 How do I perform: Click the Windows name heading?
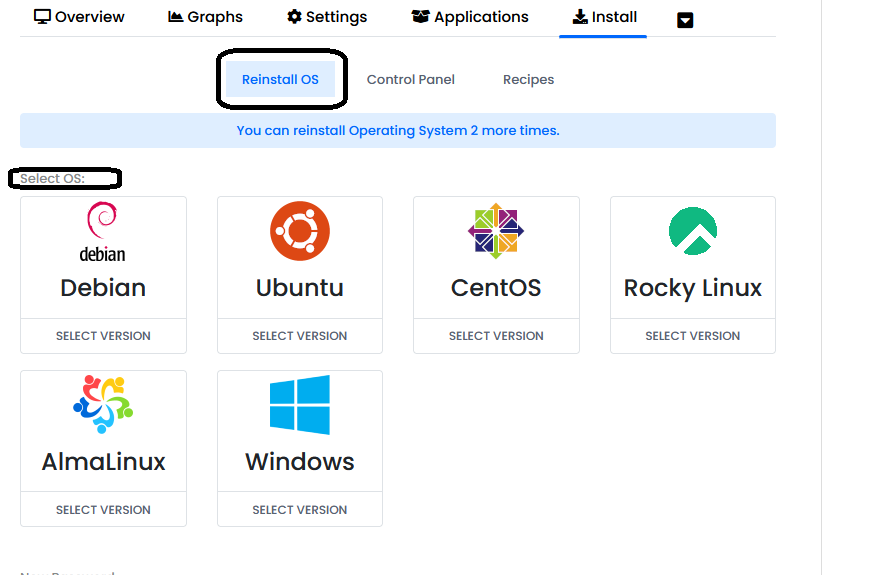tap(300, 462)
